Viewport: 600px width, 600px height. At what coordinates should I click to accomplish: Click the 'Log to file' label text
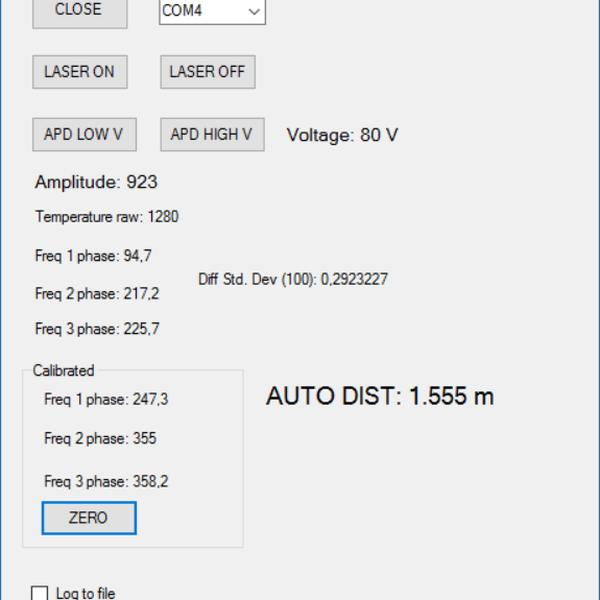point(85,593)
